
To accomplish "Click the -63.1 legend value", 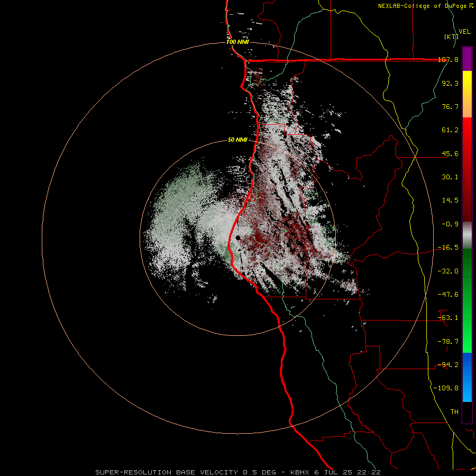I will [x=448, y=318].
